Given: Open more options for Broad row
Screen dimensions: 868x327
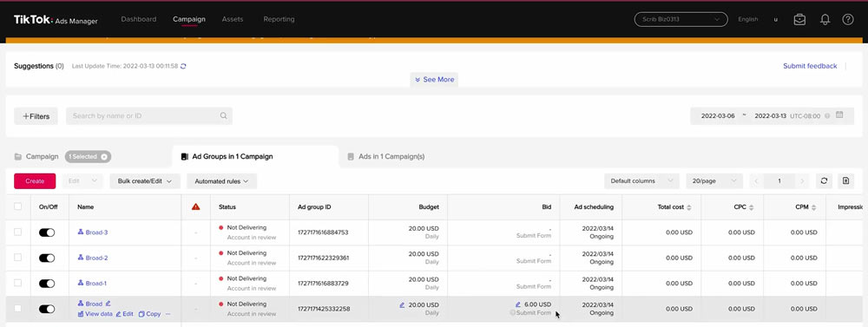Looking at the screenshot, I should (168, 314).
